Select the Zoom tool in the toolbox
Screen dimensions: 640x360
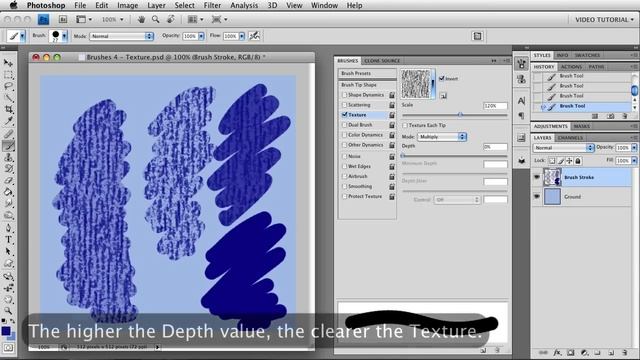tap(8, 311)
